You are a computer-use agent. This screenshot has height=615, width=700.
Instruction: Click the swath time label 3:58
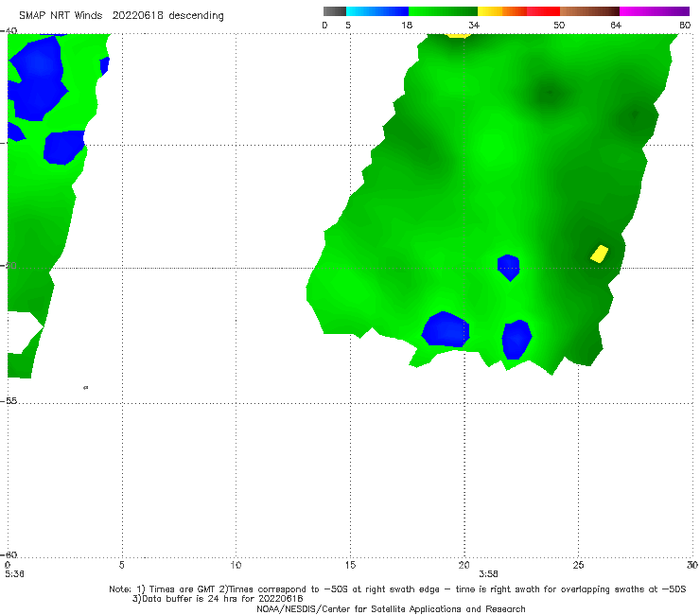click(488, 574)
